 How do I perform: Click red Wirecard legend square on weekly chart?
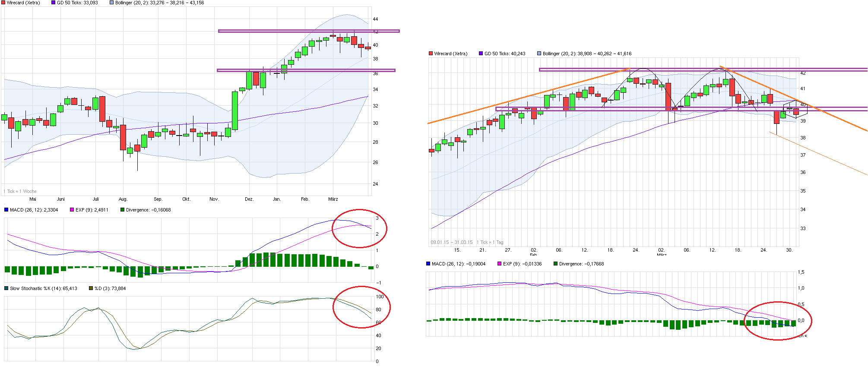(3, 3)
